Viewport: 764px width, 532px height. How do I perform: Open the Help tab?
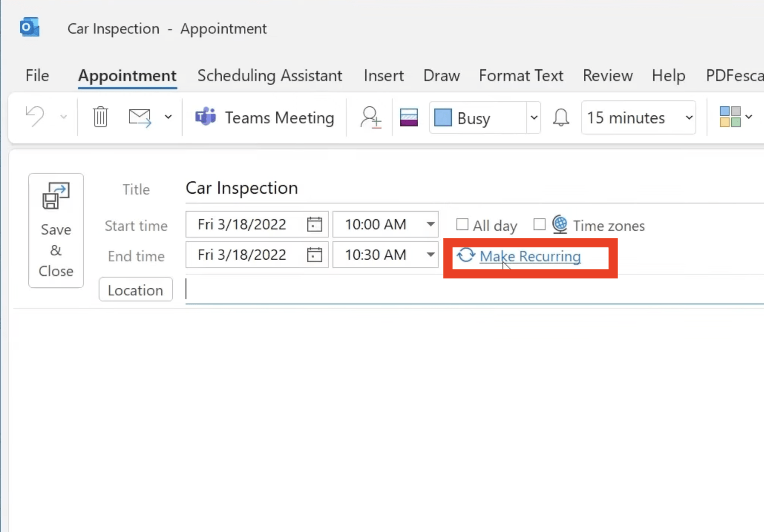pyautogui.click(x=668, y=76)
